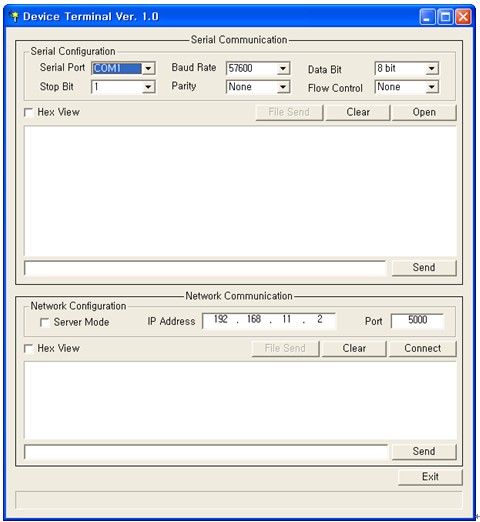The height and width of the screenshot is (522, 480).
Task: Clear the network communication output
Action: [x=354, y=348]
